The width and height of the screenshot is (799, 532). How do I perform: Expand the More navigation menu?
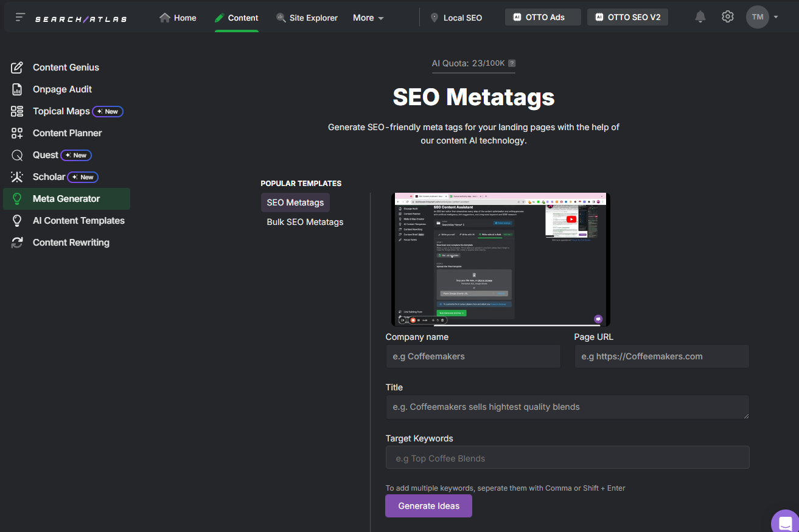[x=368, y=18]
